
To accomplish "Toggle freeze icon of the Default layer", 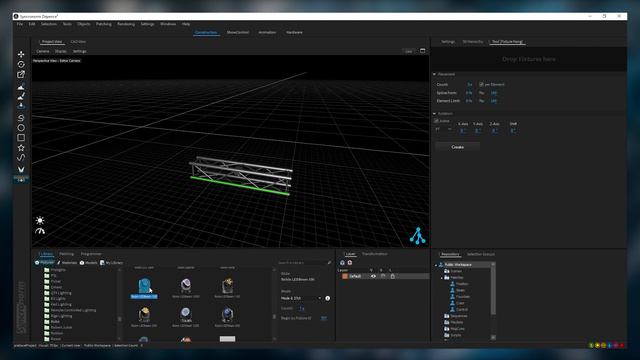I will pyautogui.click(x=383, y=276).
